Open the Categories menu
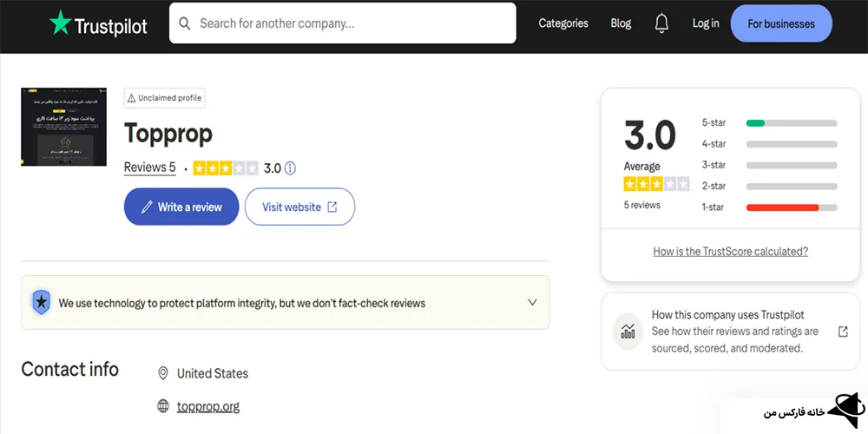Screen dimensions: 868x434 pos(563,23)
